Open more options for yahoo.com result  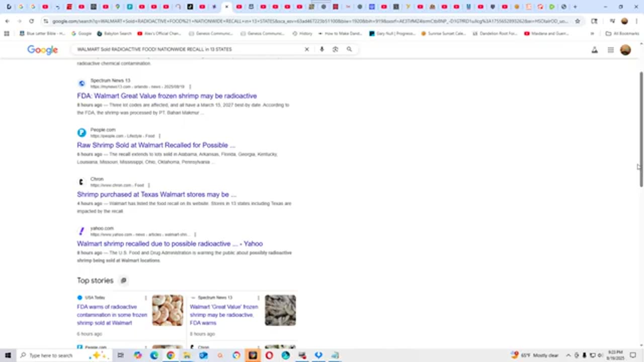click(195, 234)
